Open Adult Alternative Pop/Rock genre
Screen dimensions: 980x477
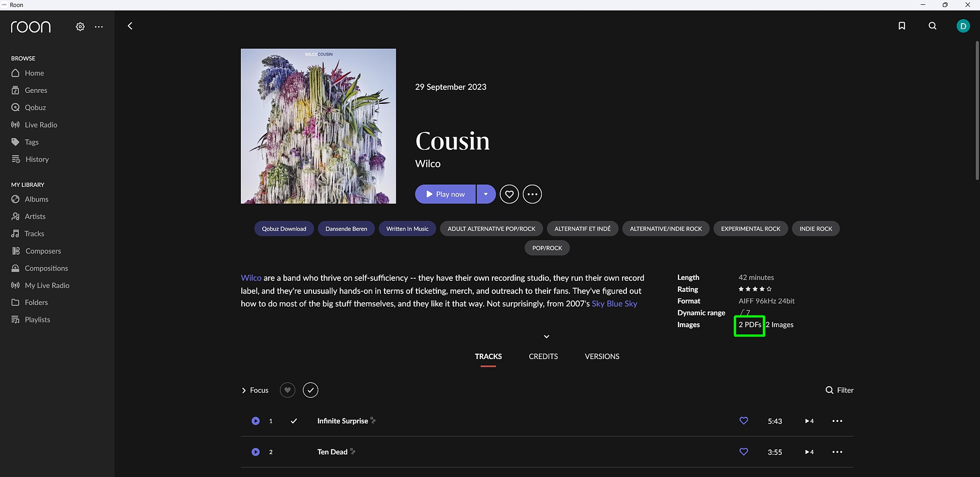point(491,229)
